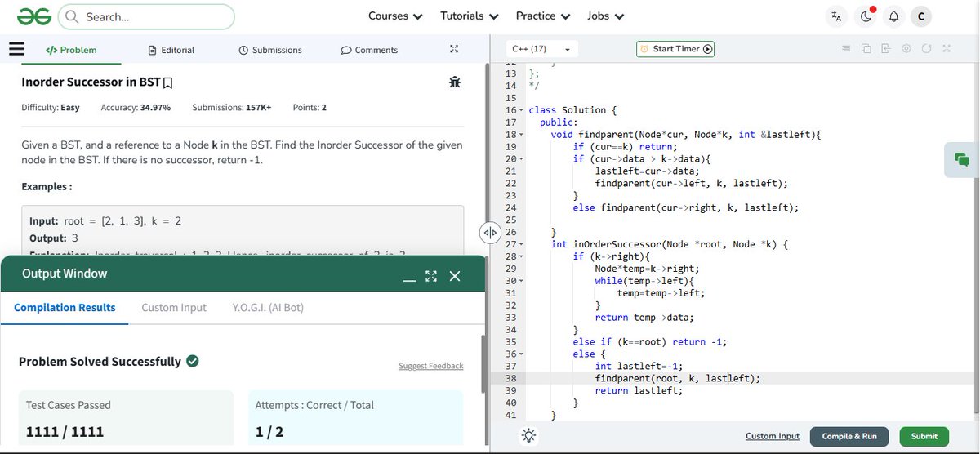Select the Custom Input tab in Output Window

174,308
